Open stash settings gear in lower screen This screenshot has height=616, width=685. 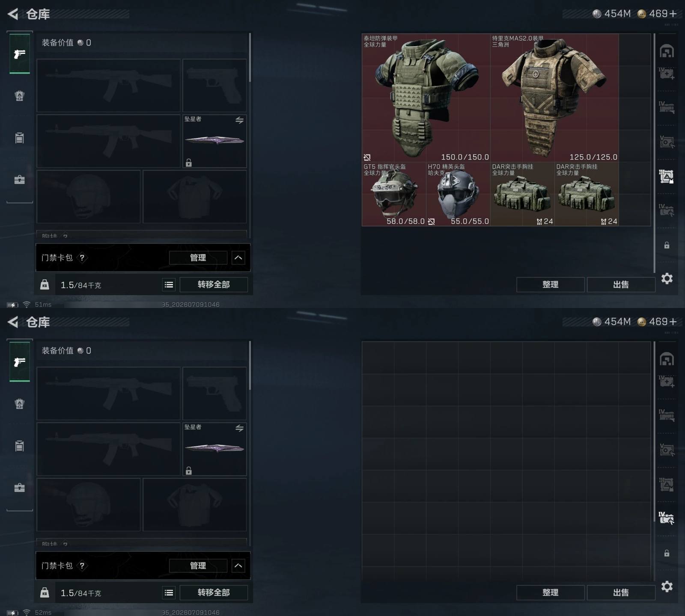click(x=667, y=586)
